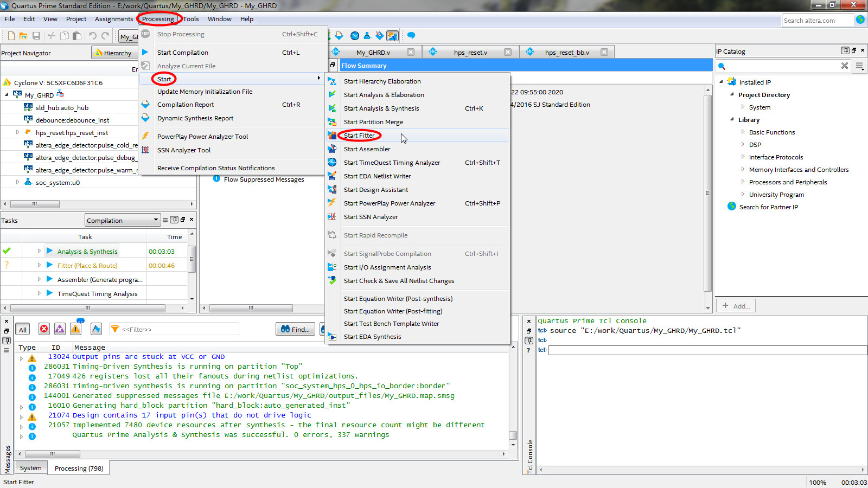Pin the Messages panel with pushpin icon
868x488 pixels.
(7, 341)
